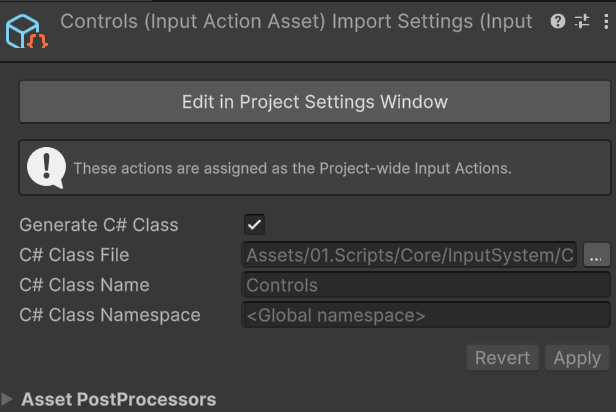Click the Controls Import Settings header title
The height and width of the screenshot is (412, 616).
(296, 22)
